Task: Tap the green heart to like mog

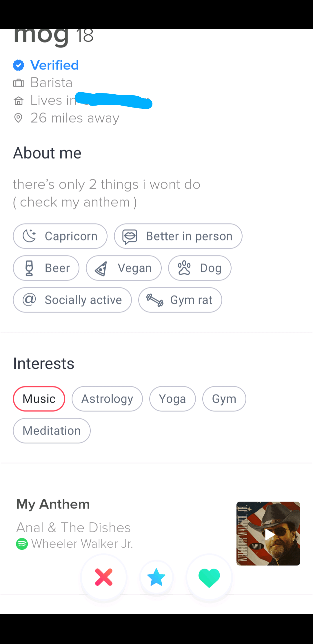Action: [209, 578]
